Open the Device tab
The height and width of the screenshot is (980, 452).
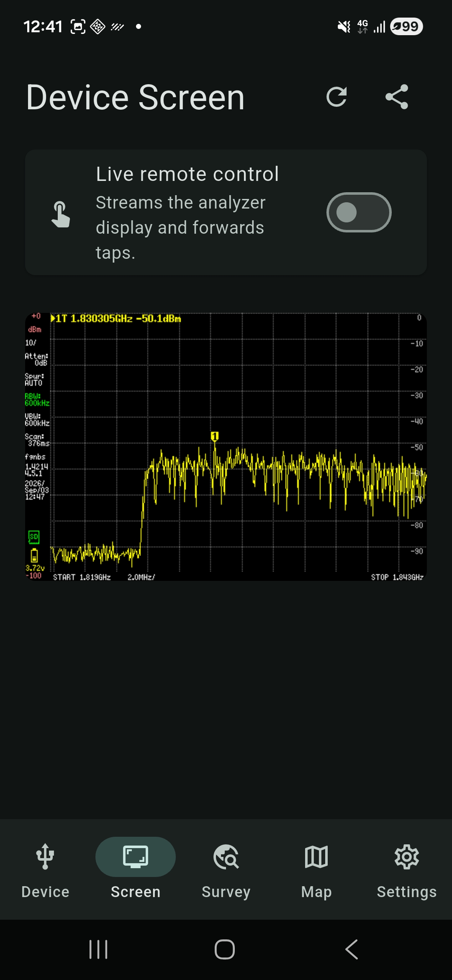45,869
